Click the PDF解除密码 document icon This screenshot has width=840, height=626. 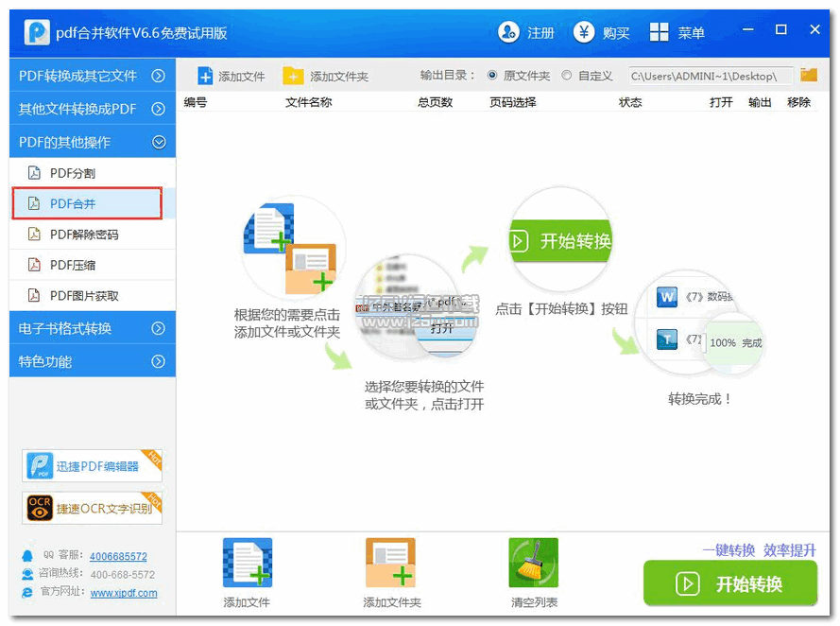[x=34, y=235]
